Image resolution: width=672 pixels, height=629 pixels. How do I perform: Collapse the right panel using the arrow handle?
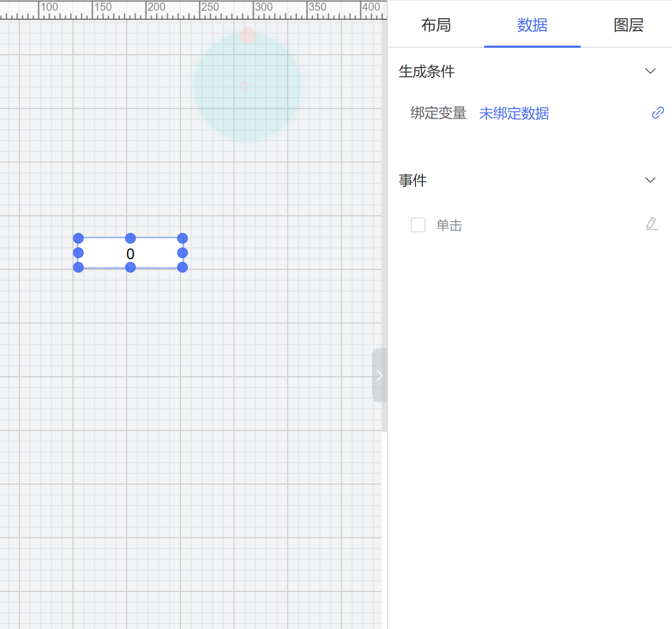[x=379, y=375]
